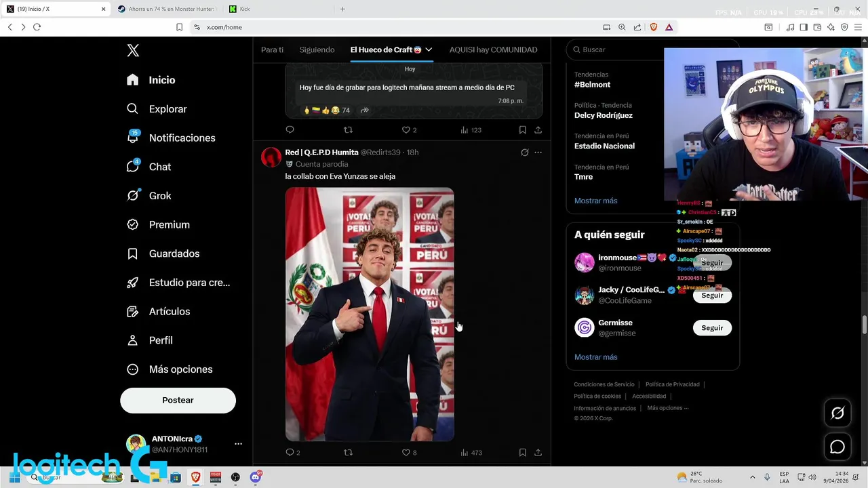This screenshot has width=868, height=488.
Task: Open Discord from the taskbar
Action: [256, 477]
